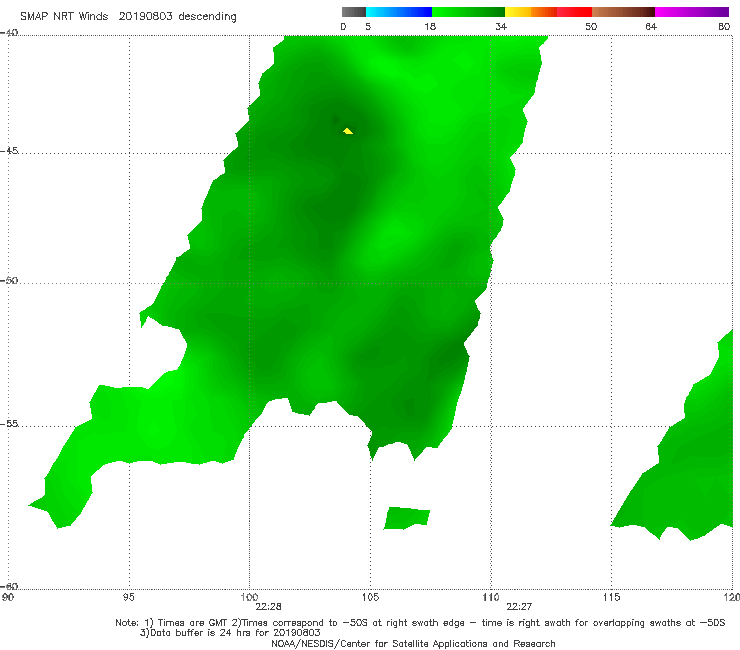Click the blue segment of the wind color bar
This screenshot has width=740, height=650.
[399, 12]
